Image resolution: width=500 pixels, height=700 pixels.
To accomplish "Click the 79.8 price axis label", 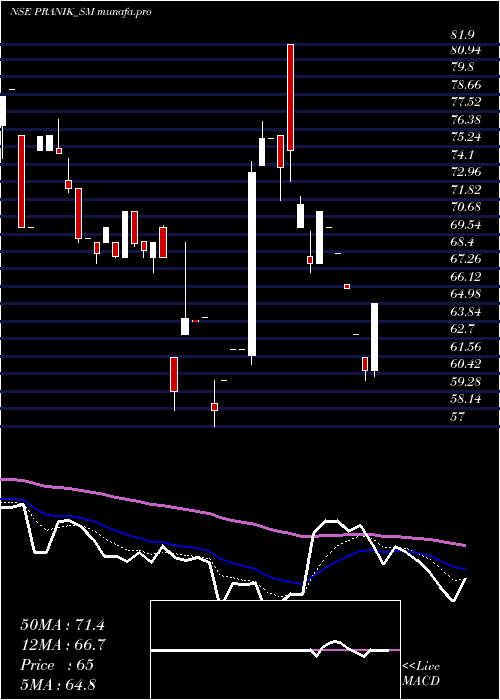I will pos(462,67).
